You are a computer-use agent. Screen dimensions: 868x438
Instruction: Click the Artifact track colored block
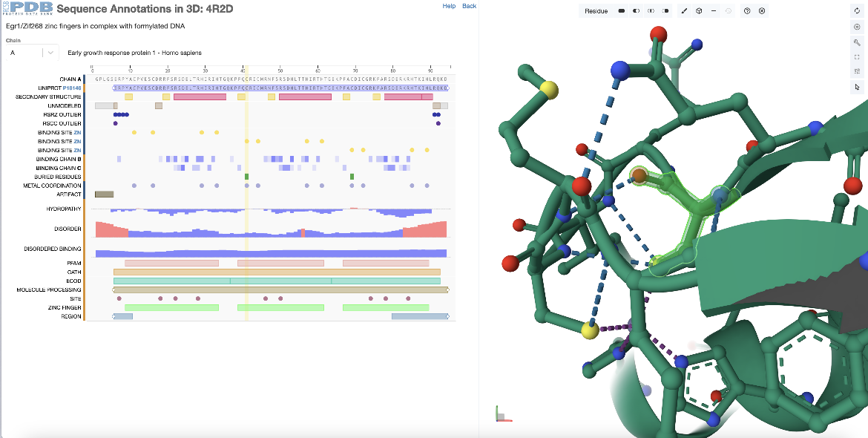[x=104, y=195]
